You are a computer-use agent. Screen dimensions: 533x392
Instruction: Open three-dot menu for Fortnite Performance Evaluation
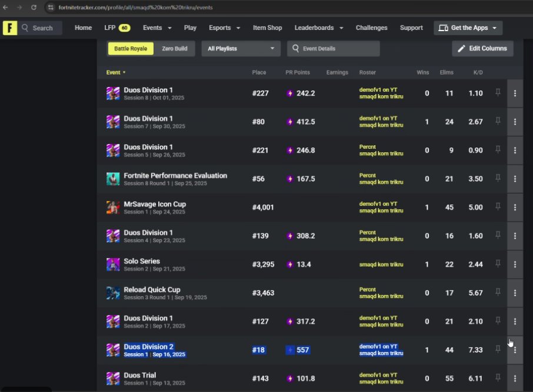click(515, 179)
